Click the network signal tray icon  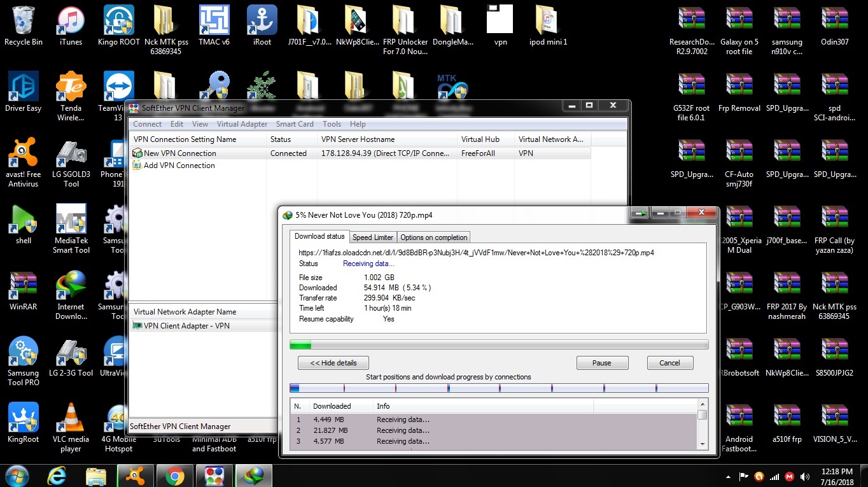(x=774, y=476)
